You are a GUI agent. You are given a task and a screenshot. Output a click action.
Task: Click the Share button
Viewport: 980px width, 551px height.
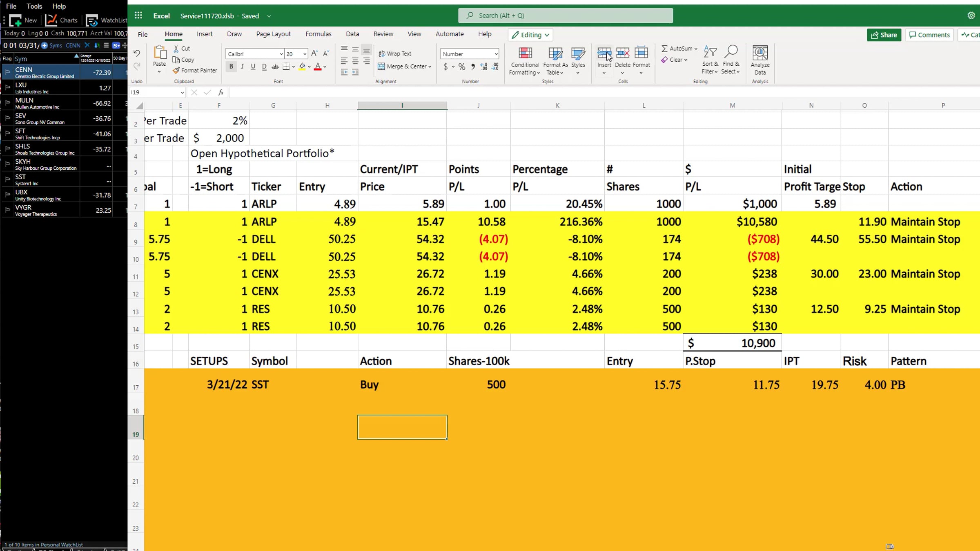click(x=884, y=35)
